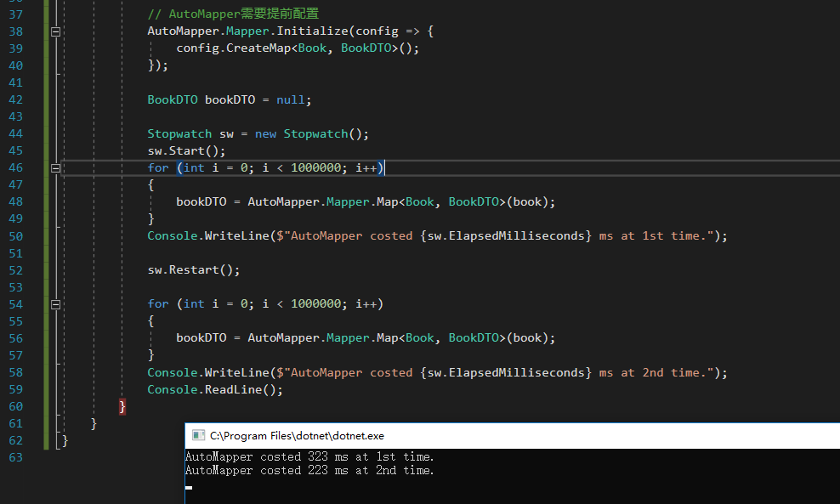The height and width of the screenshot is (504, 840).
Task: Click the comment "// AutoMapper需要提前配置"
Action: 233,14
